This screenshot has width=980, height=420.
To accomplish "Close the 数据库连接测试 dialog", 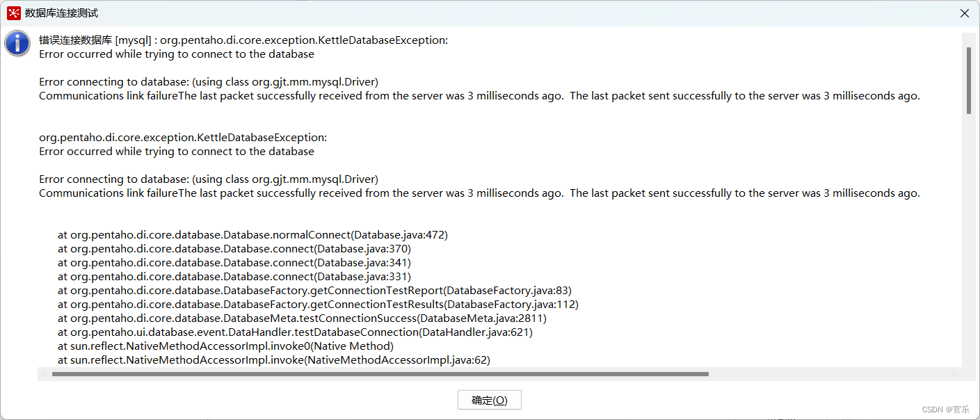I will 965,13.
